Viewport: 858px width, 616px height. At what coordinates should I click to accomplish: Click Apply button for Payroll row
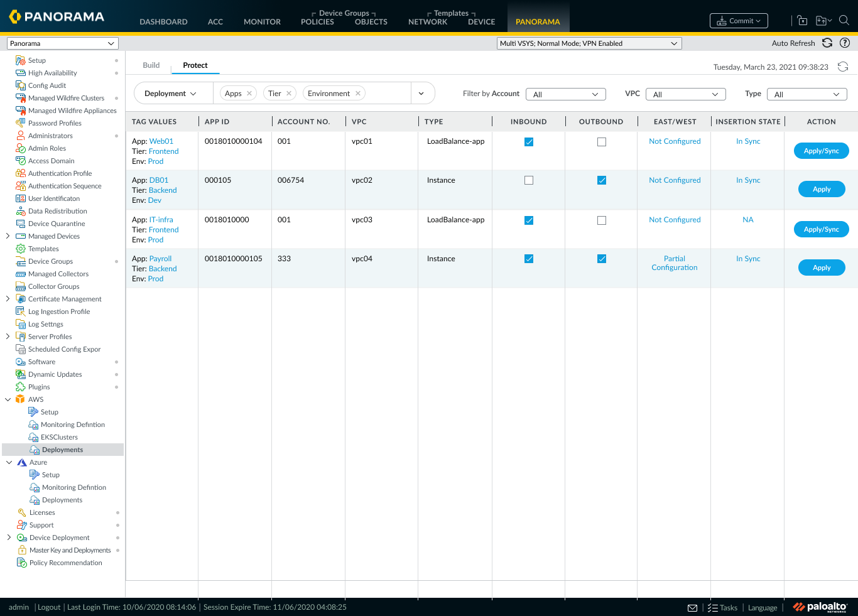pyautogui.click(x=822, y=267)
